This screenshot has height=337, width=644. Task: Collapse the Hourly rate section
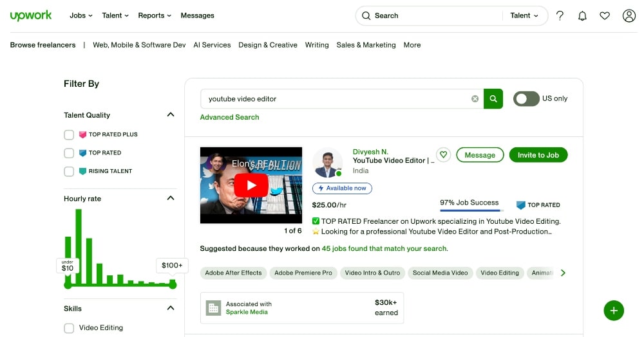point(171,199)
